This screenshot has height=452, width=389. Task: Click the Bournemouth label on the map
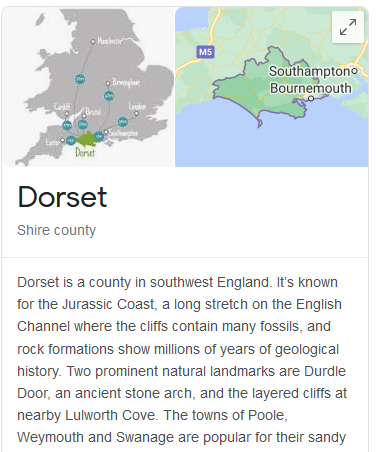point(311,88)
